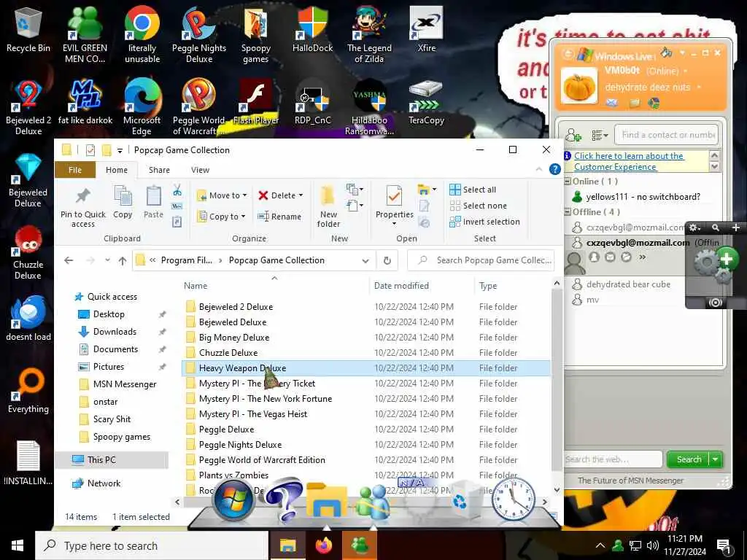Open recent locations dropdown arrow

(108, 260)
